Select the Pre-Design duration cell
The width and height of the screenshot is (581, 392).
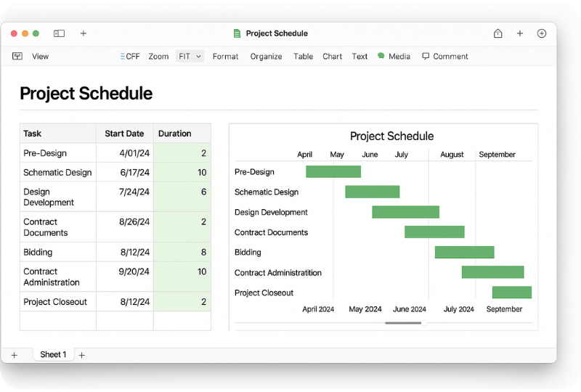click(x=182, y=153)
